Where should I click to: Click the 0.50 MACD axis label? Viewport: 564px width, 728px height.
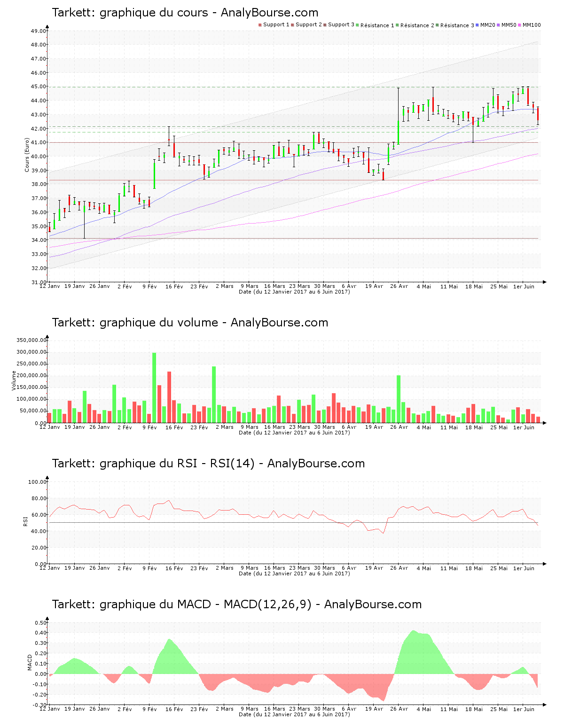pyautogui.click(x=41, y=623)
